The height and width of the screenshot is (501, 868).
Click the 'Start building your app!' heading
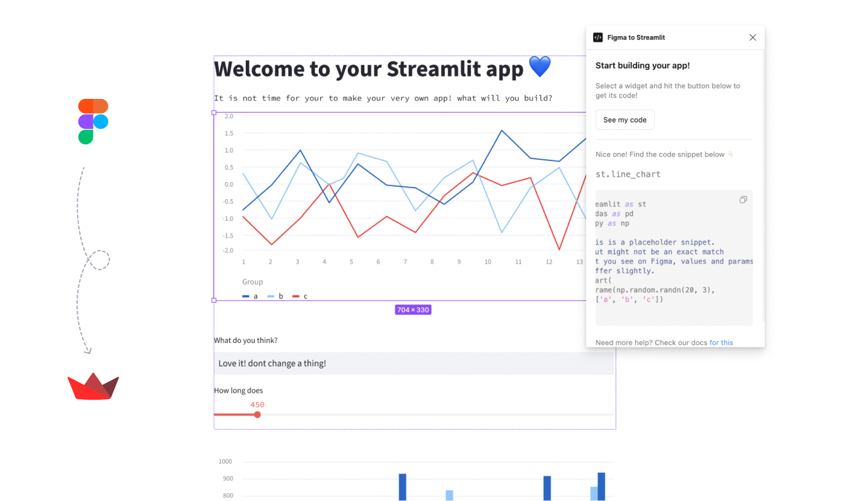(x=643, y=66)
